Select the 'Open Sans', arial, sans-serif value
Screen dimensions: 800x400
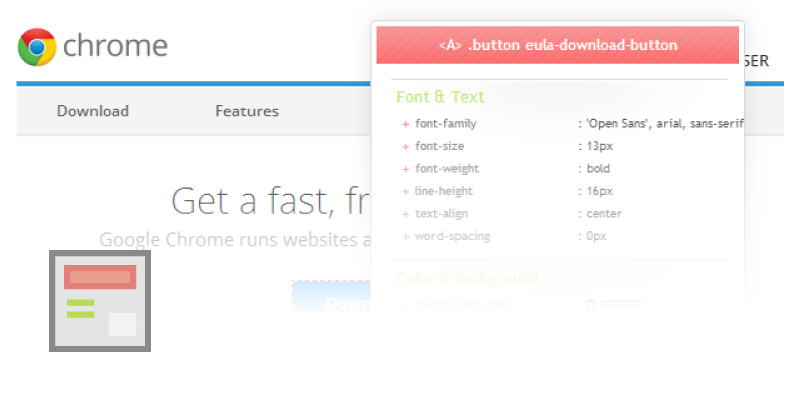665,124
